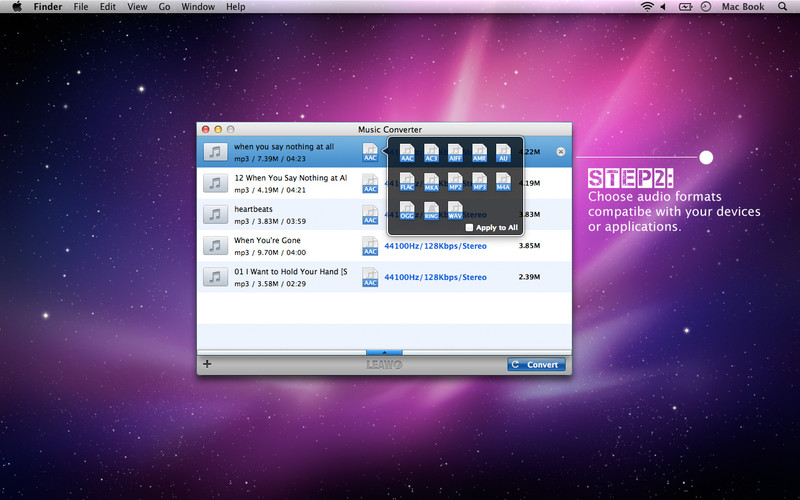Open Spotlight search magnifier
This screenshot has height=500, width=800.
pyautogui.click(x=783, y=7)
